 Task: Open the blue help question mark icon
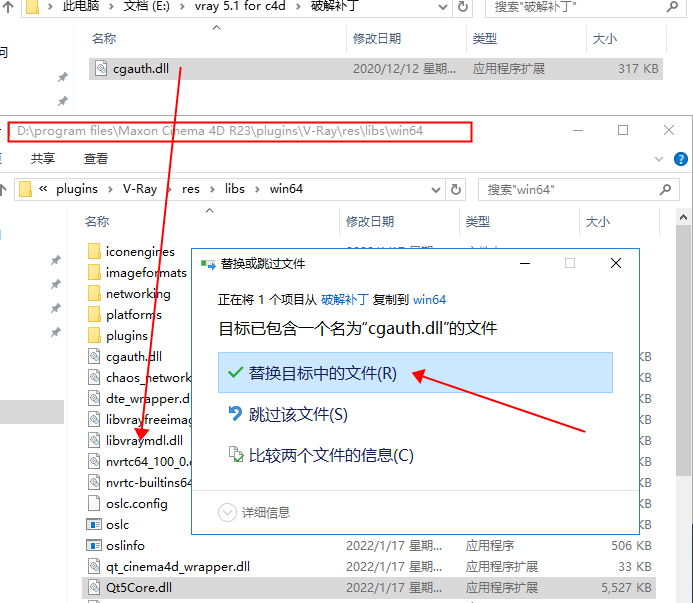coord(680,158)
